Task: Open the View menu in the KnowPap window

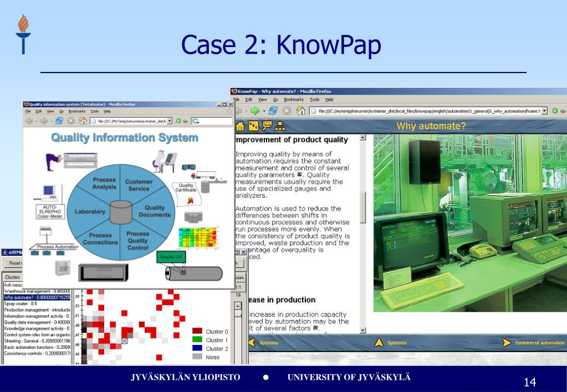Action: 263,99
